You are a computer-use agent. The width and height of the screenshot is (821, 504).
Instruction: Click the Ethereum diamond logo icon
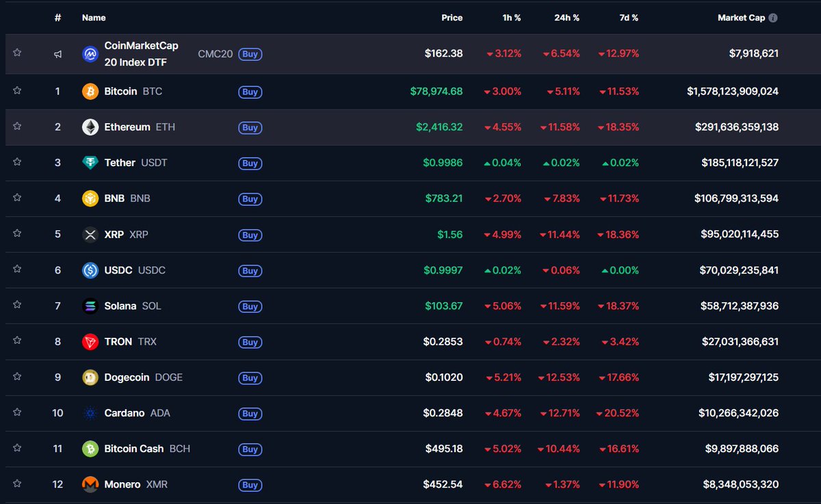[x=90, y=127]
